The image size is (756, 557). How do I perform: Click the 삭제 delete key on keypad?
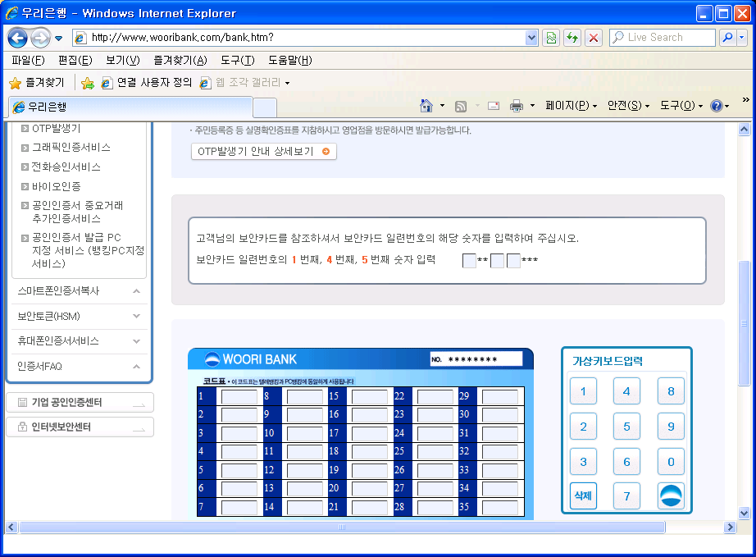click(x=583, y=495)
